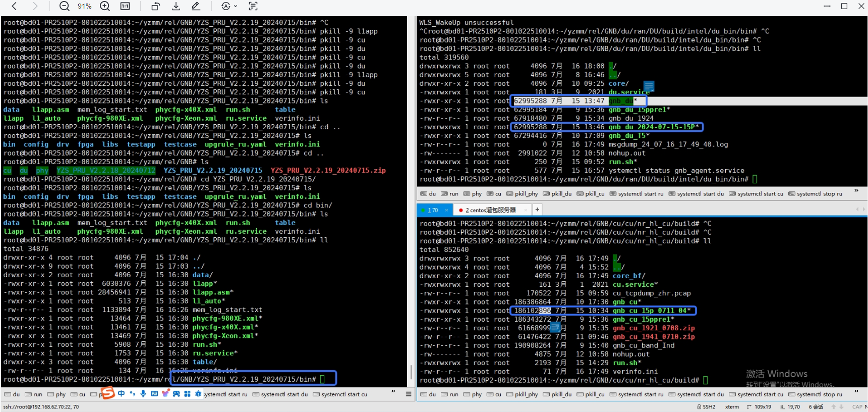The image size is (868, 412).
Task: Open left pane quick command hamburger menu
Action: (409, 394)
